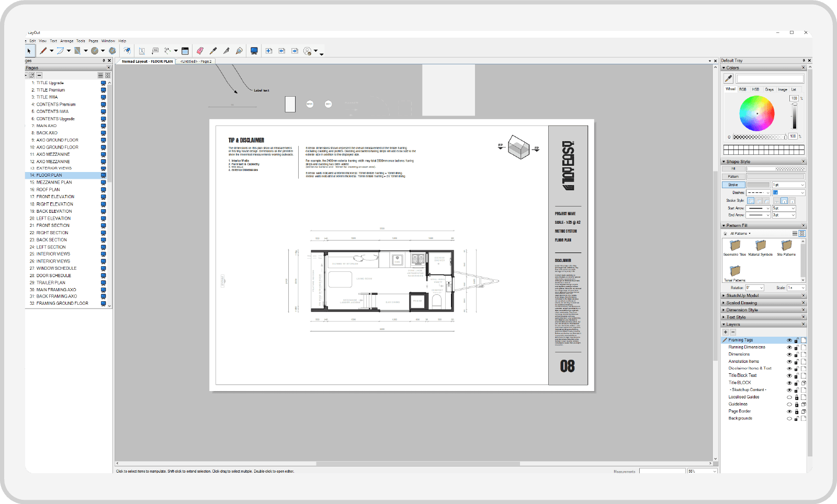Click the Fill button in Shape Style
The image size is (837, 504).
click(x=733, y=169)
